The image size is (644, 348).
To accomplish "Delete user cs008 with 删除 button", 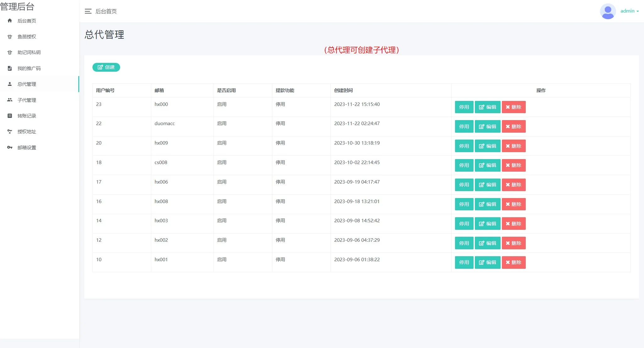I will point(514,165).
